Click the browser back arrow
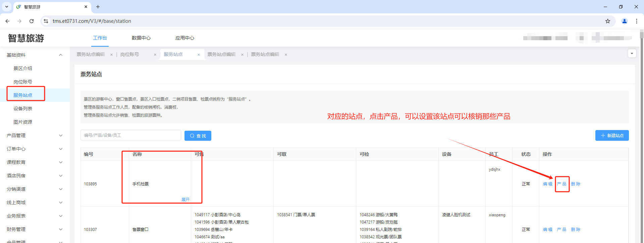The width and height of the screenshot is (644, 243). [7, 21]
